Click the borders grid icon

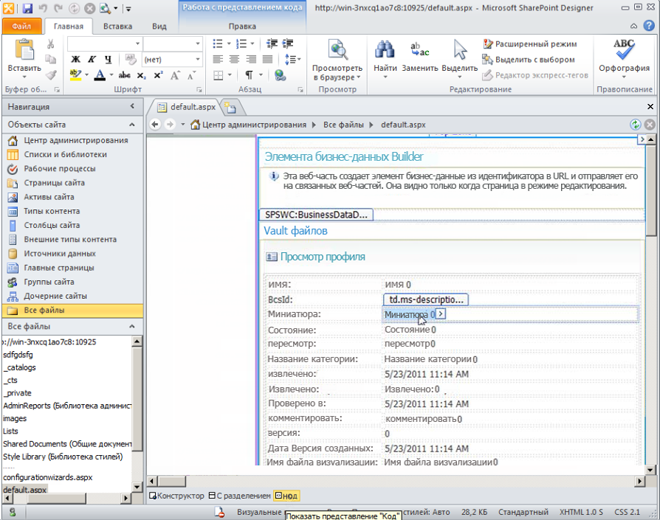tap(218, 75)
